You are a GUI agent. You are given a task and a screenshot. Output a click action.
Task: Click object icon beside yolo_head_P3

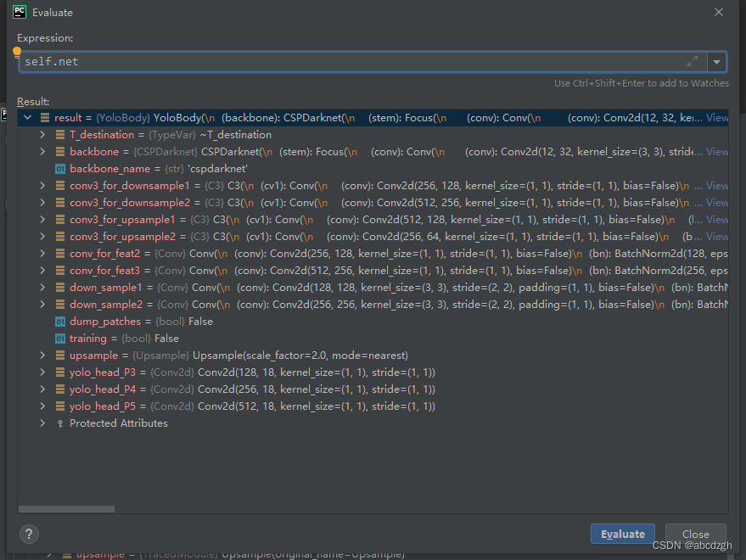(60, 372)
